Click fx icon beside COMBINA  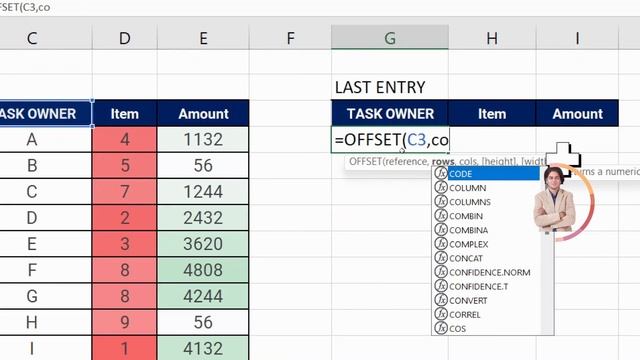(x=441, y=229)
